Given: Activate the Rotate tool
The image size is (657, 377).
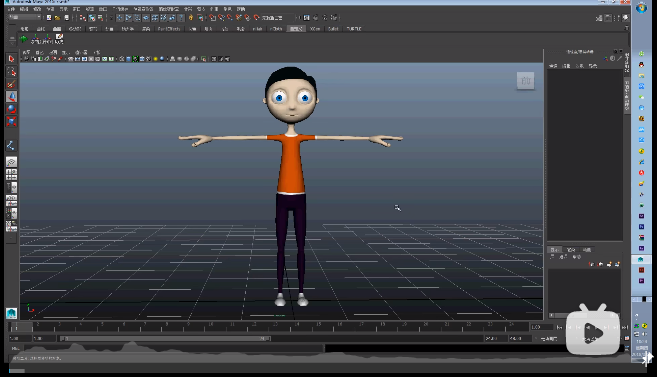Looking at the screenshot, I should [11, 109].
